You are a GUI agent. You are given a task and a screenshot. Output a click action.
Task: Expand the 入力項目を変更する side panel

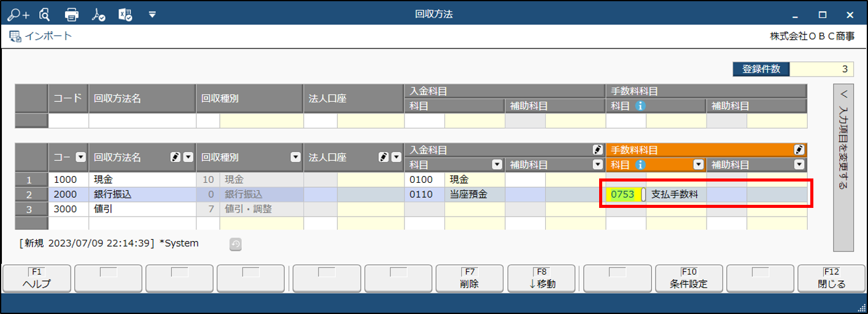(x=843, y=167)
